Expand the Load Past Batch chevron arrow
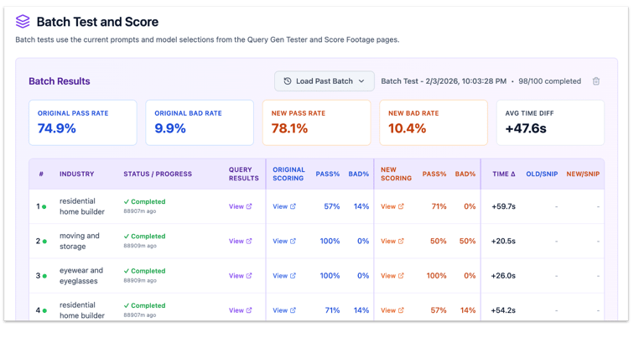 pyautogui.click(x=361, y=81)
